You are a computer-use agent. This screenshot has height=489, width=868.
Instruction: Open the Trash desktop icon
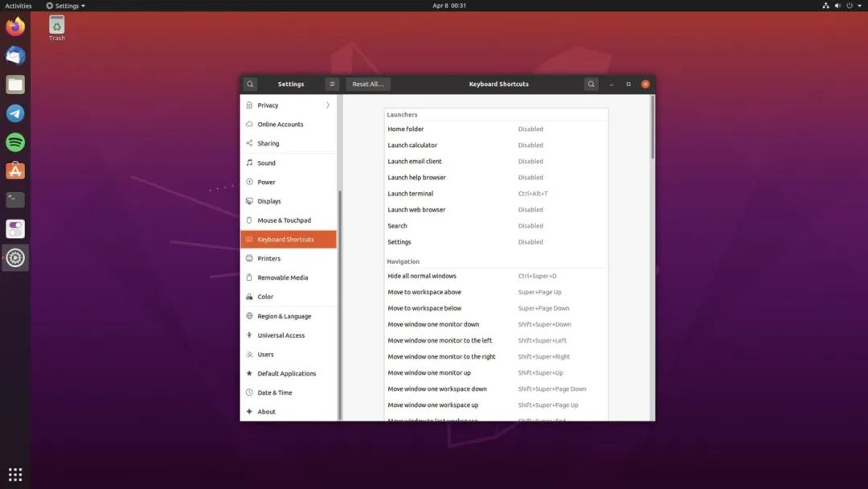56,27
